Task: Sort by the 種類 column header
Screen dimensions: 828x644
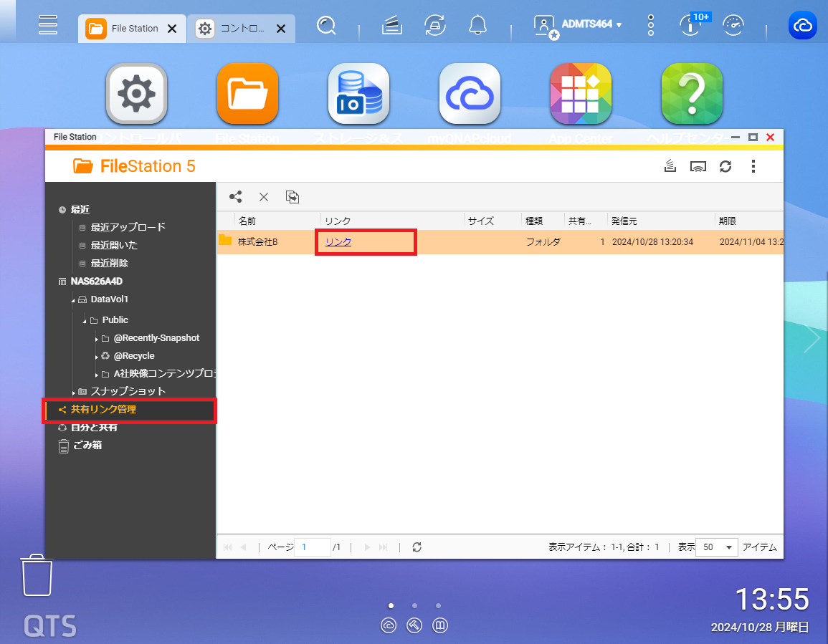Action: [543, 221]
